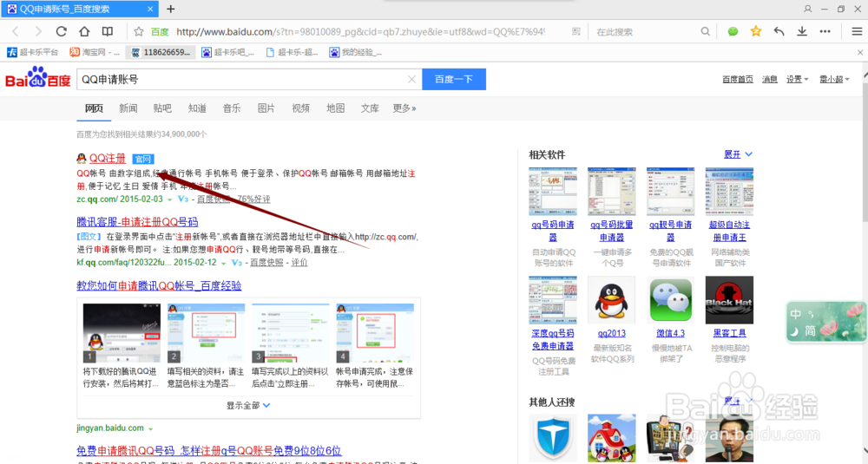Open 教您如何申请腾讯QQ帐号 result
Viewport: 868px width, 464px height.
159,285
